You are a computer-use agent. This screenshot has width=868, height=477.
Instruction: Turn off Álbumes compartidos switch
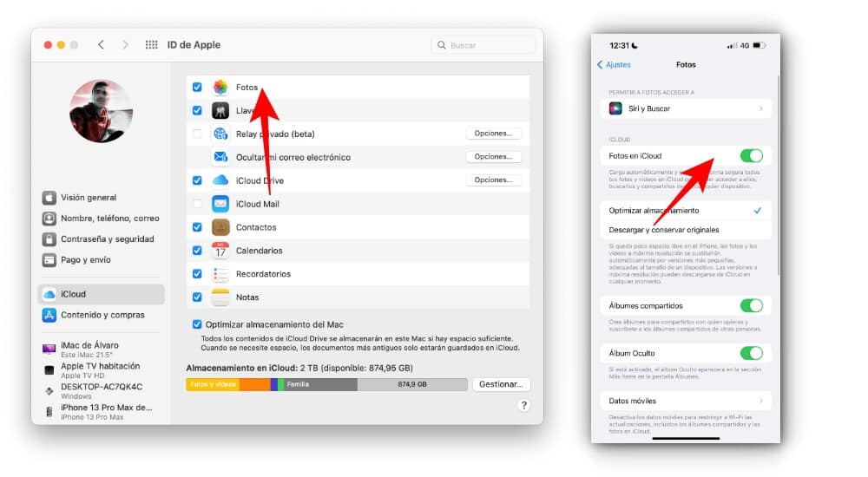[751, 305]
